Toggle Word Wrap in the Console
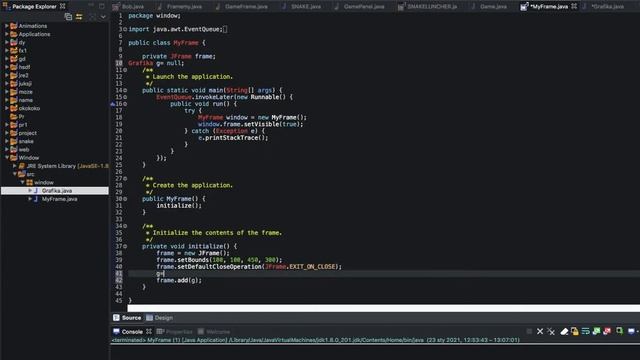This screenshot has width=640, height=360. coord(585,331)
